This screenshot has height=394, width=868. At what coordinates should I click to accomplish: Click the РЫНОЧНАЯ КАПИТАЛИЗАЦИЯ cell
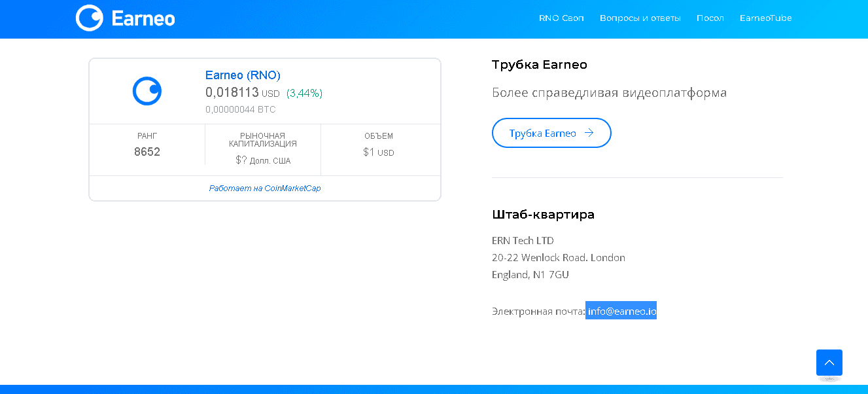tap(262, 149)
